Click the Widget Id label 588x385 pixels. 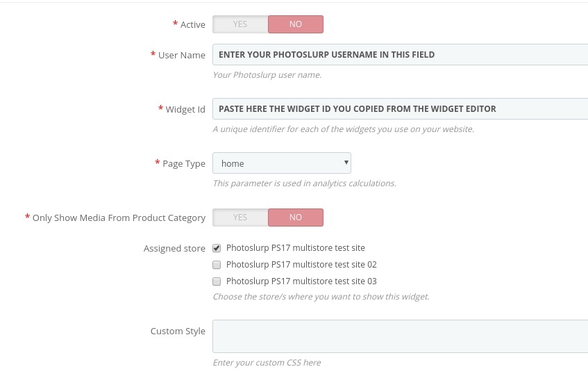pyautogui.click(x=185, y=110)
